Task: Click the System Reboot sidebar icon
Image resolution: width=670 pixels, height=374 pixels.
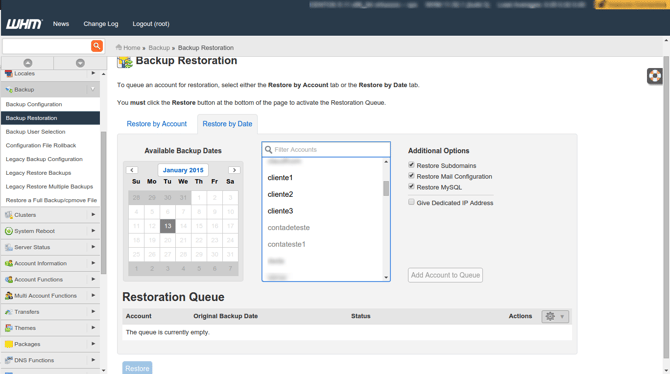Action: point(9,231)
